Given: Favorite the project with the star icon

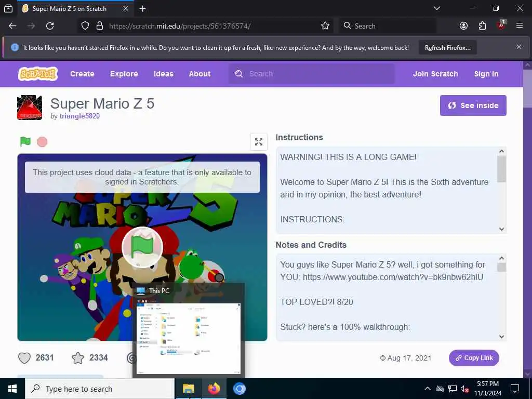Looking at the screenshot, I should coord(78,358).
